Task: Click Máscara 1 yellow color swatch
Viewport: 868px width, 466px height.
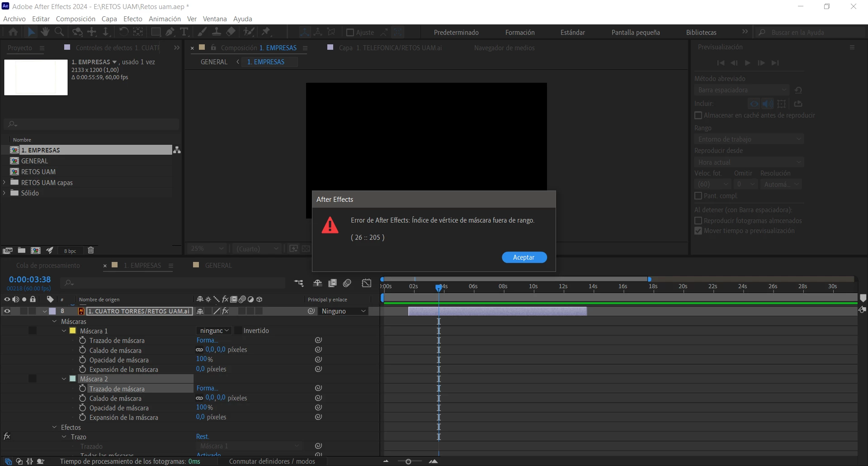Action: click(x=73, y=331)
